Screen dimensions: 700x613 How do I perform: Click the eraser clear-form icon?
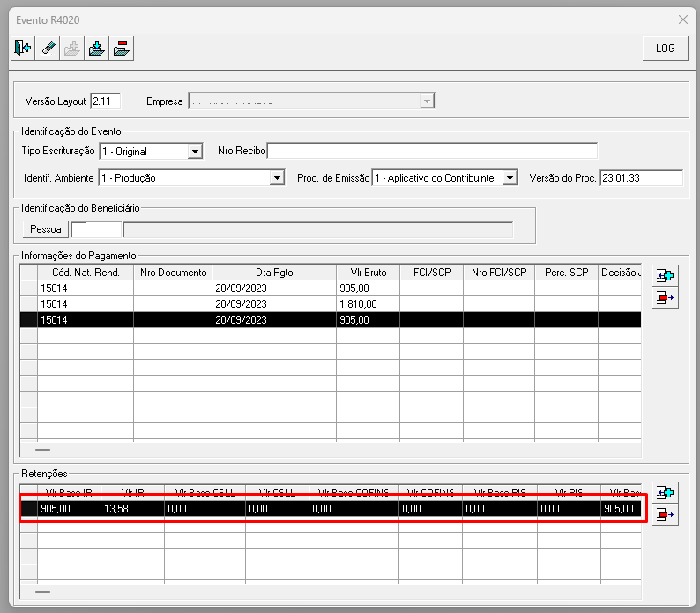coord(48,48)
